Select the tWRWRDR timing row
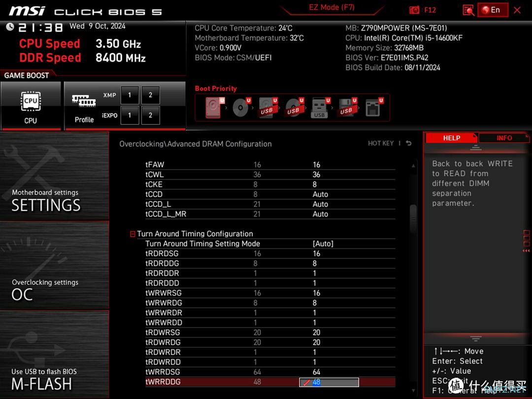 point(270,312)
